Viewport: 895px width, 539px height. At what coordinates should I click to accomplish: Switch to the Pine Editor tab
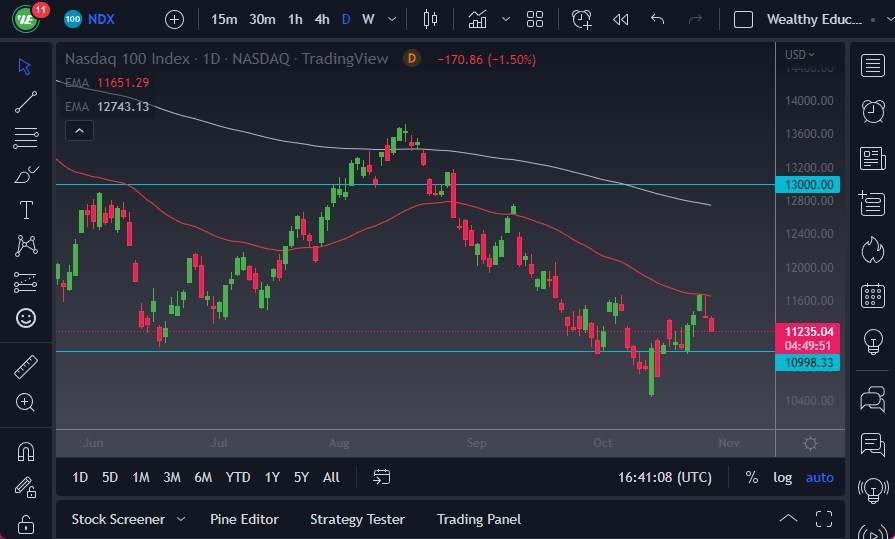tap(244, 519)
